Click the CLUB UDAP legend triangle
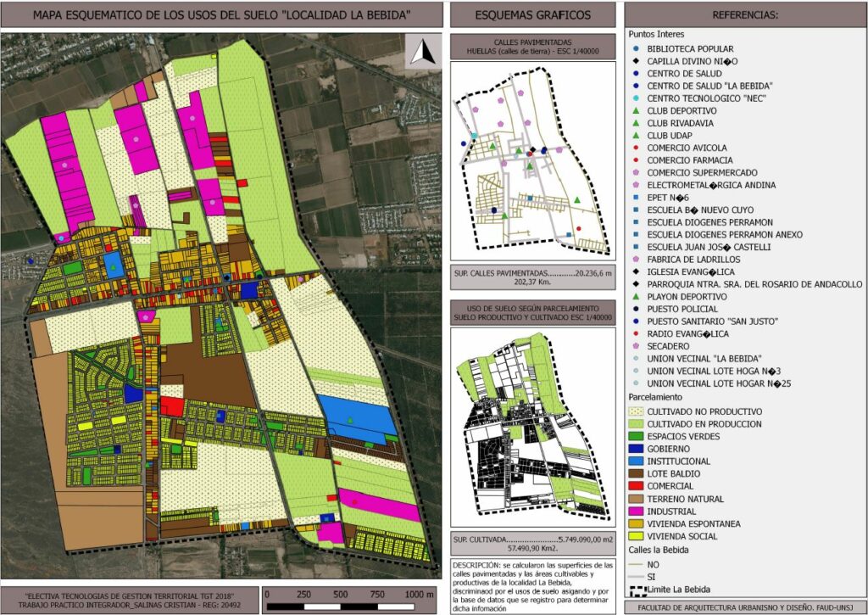 tap(636, 135)
